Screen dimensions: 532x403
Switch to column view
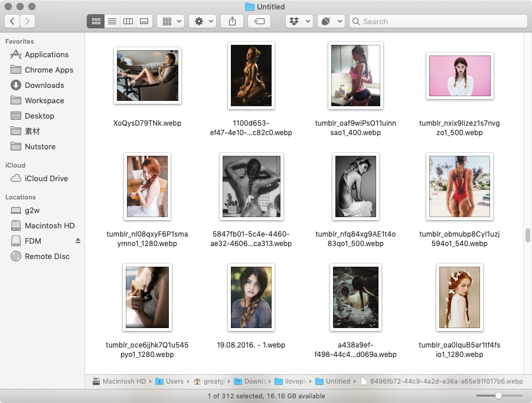128,21
